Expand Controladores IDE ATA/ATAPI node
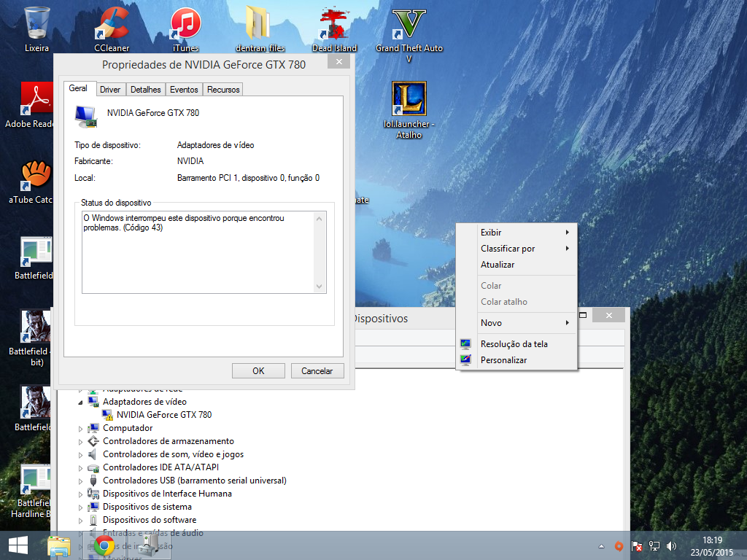This screenshot has width=747, height=560. coord(80,468)
